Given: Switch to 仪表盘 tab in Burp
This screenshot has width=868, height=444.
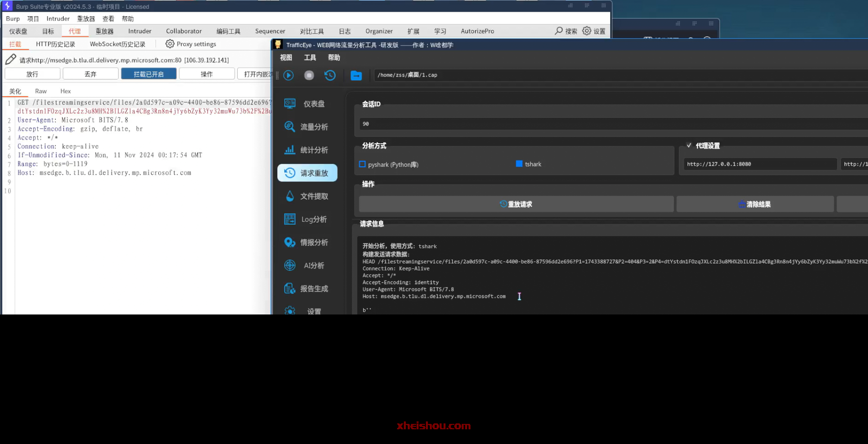Looking at the screenshot, I should (18, 31).
